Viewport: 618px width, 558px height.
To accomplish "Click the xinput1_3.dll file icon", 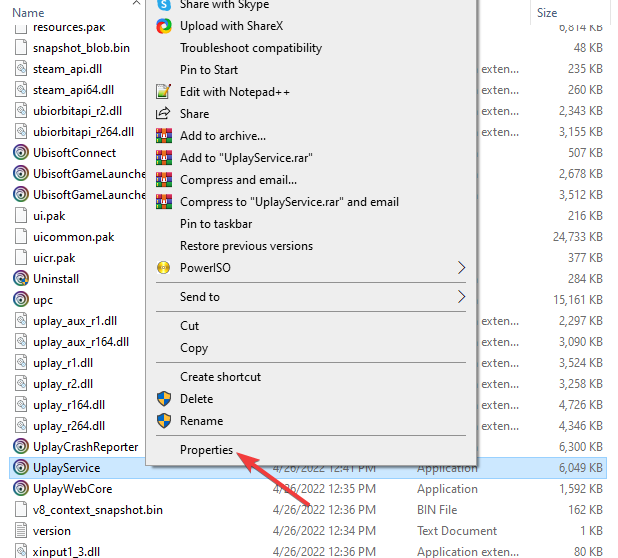I will pyautogui.click(x=21, y=551).
